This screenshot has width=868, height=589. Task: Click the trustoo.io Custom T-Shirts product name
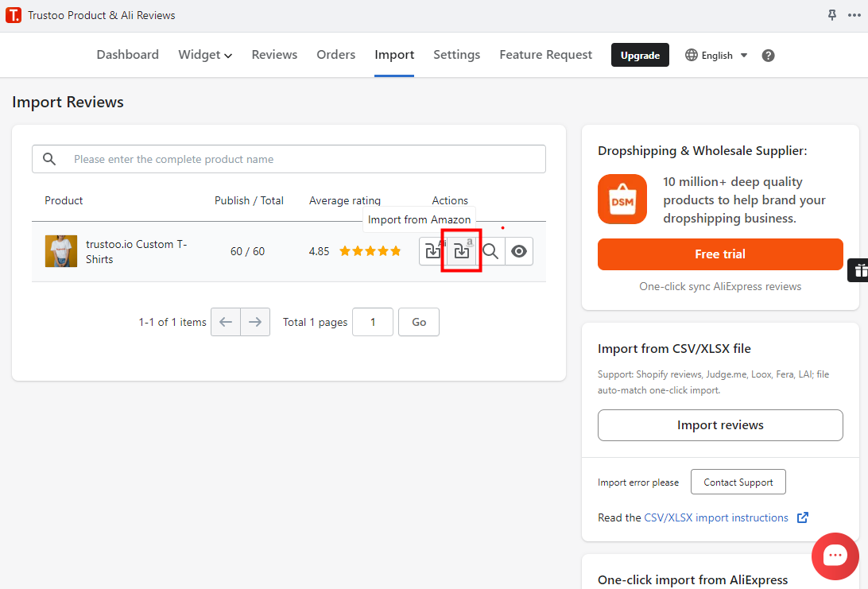(x=136, y=252)
